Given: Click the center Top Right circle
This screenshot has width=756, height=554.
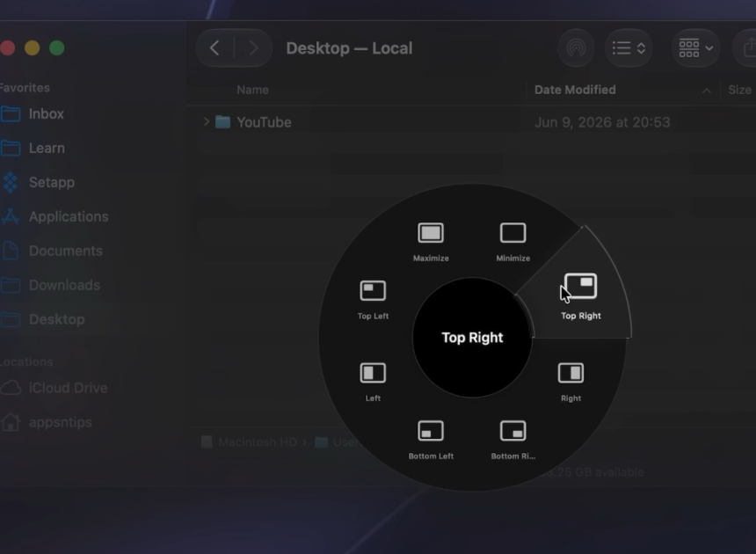Looking at the screenshot, I should pos(472,338).
